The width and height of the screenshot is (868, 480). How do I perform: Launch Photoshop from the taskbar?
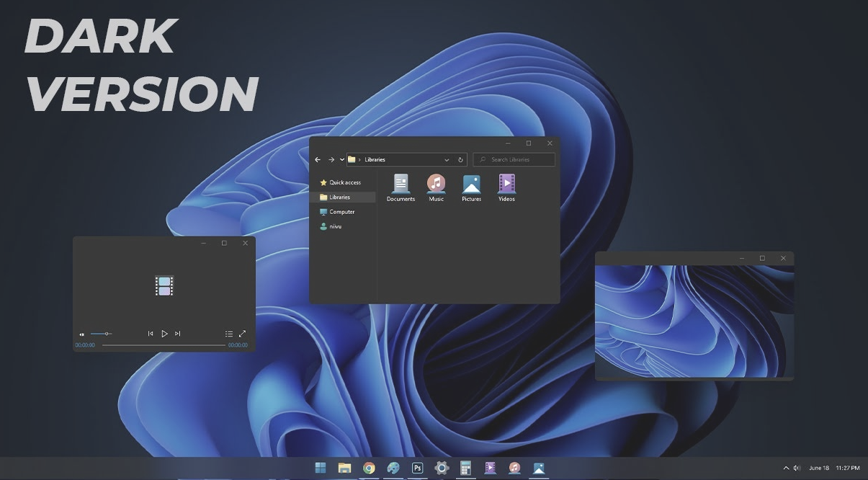[x=417, y=468]
